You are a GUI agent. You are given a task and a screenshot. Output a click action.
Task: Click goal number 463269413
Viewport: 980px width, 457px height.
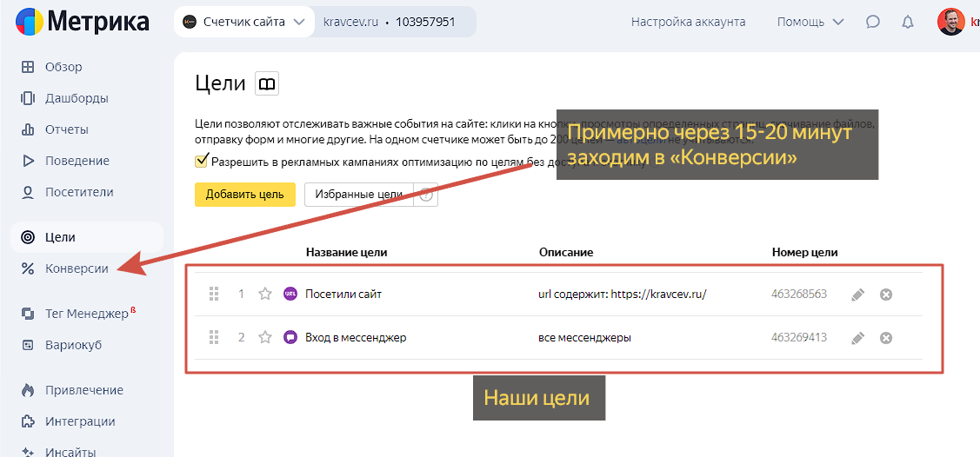tap(799, 338)
